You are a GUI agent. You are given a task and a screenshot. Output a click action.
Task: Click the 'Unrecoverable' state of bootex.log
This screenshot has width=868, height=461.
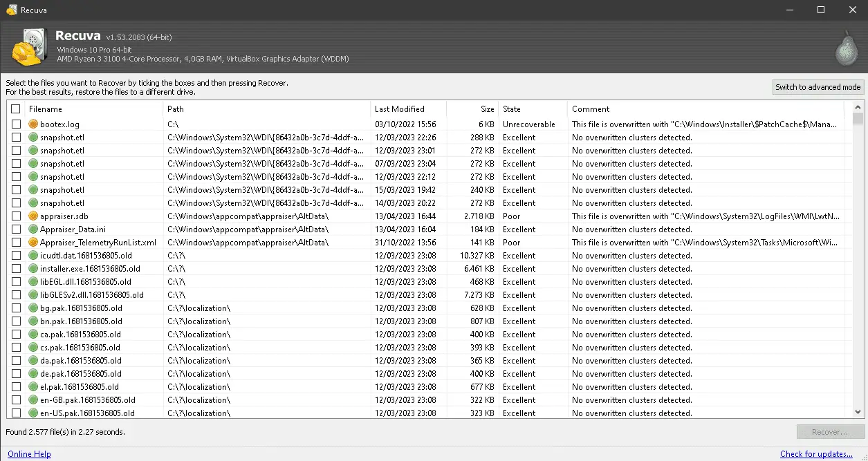point(529,124)
